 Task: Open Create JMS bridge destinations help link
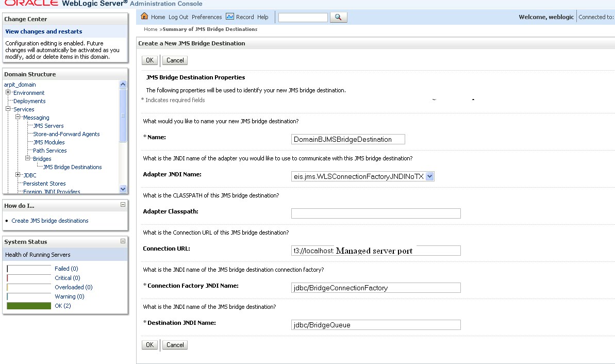click(50, 221)
